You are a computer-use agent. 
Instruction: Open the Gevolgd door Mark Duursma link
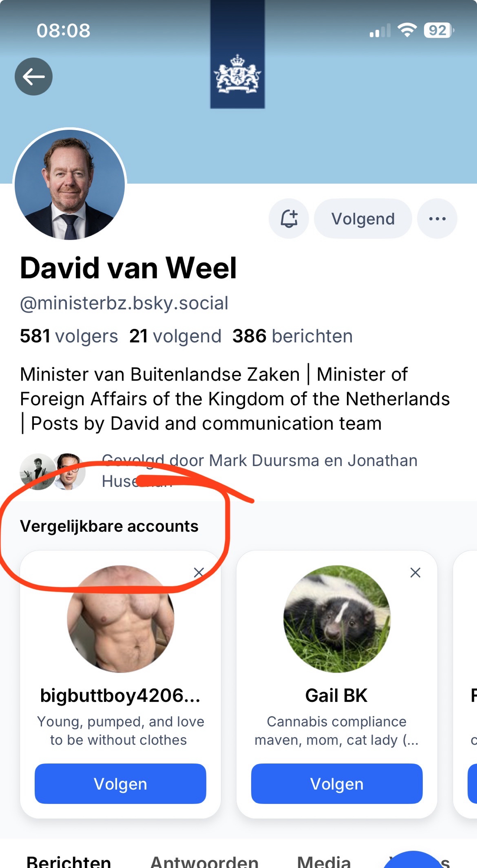tap(259, 461)
